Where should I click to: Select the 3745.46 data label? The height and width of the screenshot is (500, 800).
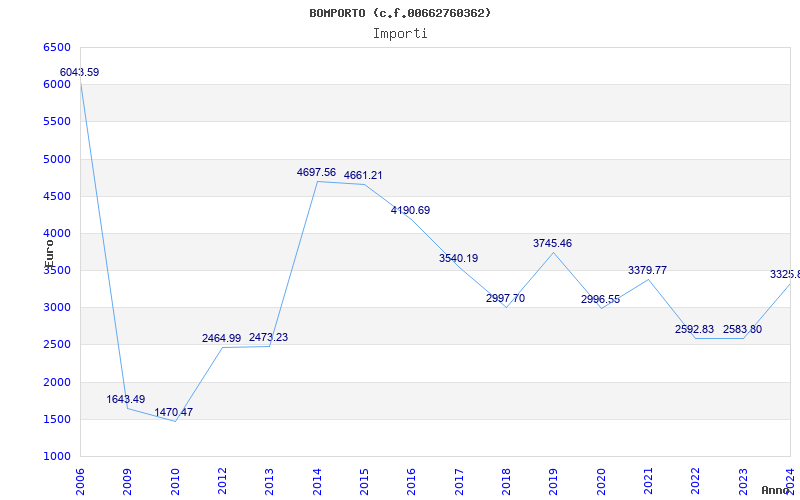(552, 243)
